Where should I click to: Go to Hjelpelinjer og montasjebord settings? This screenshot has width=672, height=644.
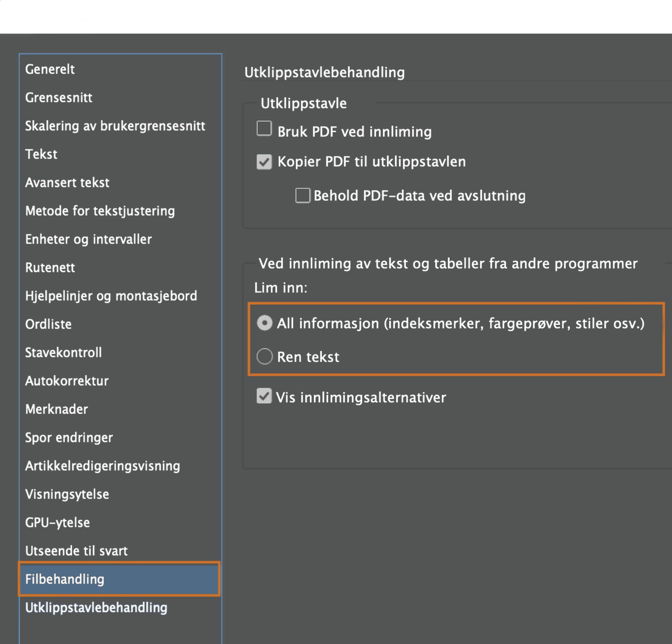(111, 296)
